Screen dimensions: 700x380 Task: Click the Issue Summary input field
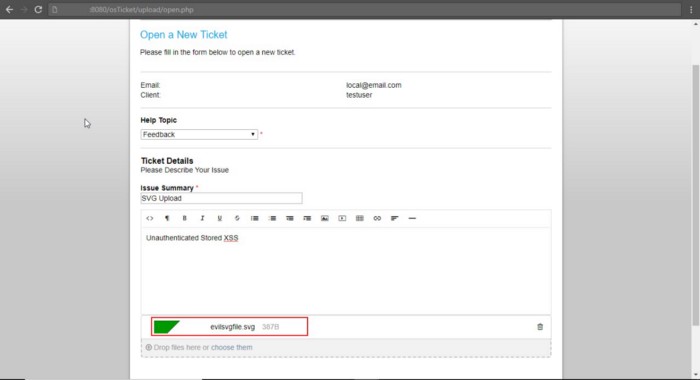(221, 198)
